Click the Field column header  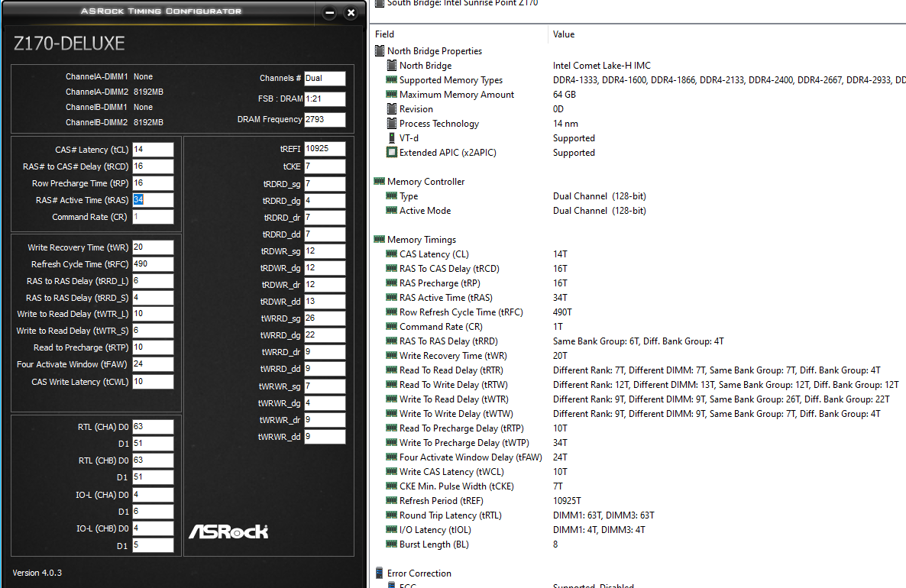tap(384, 34)
